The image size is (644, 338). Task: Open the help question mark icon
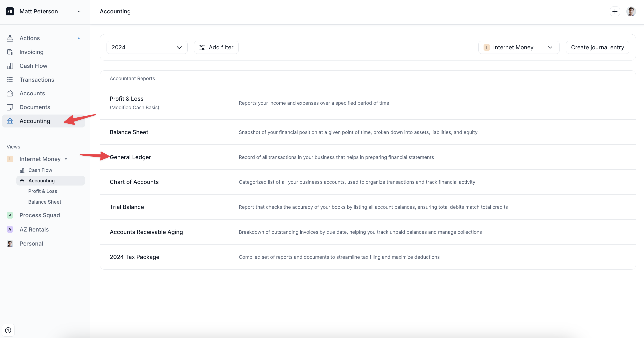(x=8, y=330)
